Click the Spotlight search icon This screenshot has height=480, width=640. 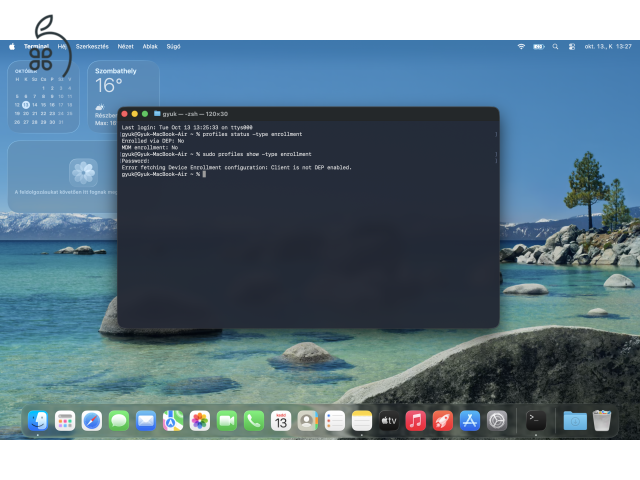(555, 47)
